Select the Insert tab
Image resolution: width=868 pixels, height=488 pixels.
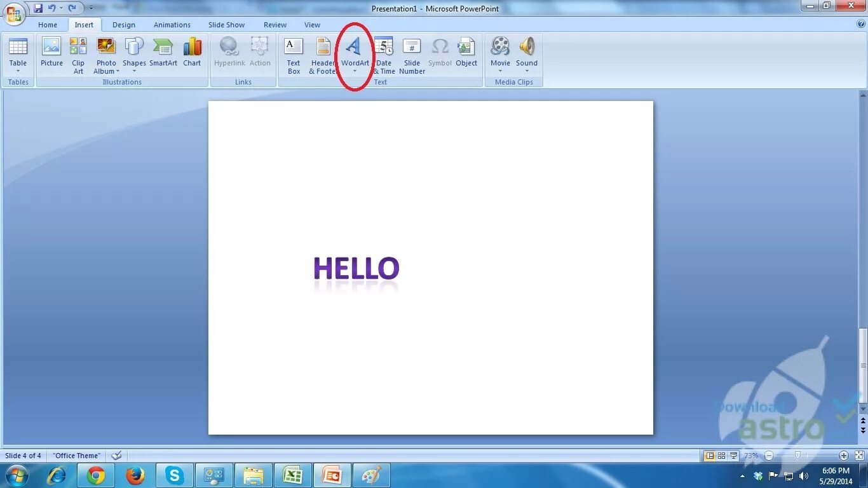(x=84, y=25)
